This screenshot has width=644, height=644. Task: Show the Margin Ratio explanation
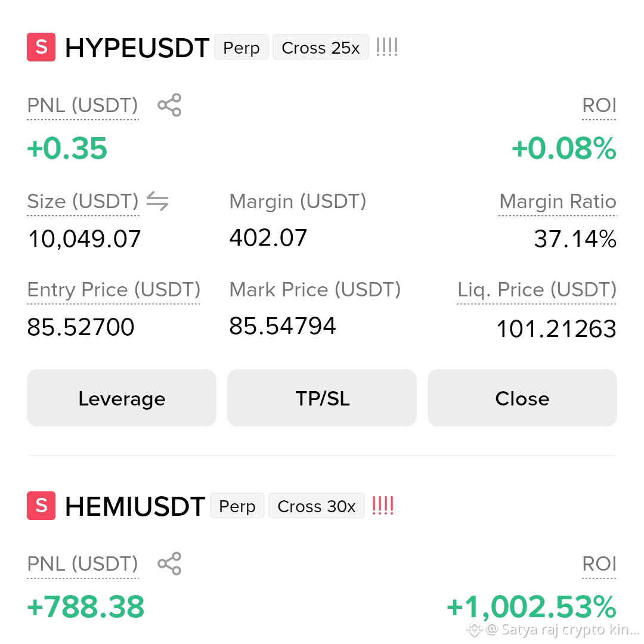(558, 202)
